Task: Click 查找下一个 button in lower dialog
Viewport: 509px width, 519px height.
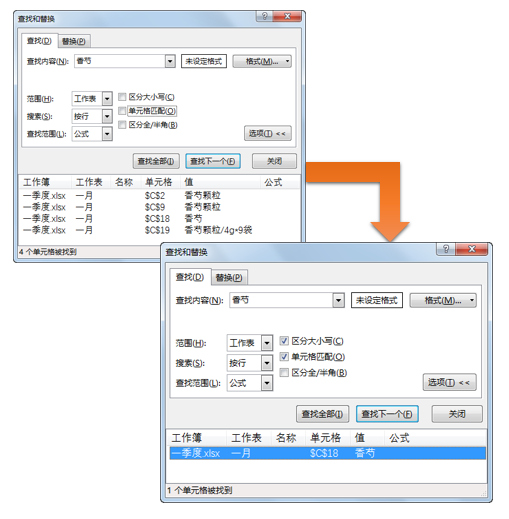Action: 387,414
